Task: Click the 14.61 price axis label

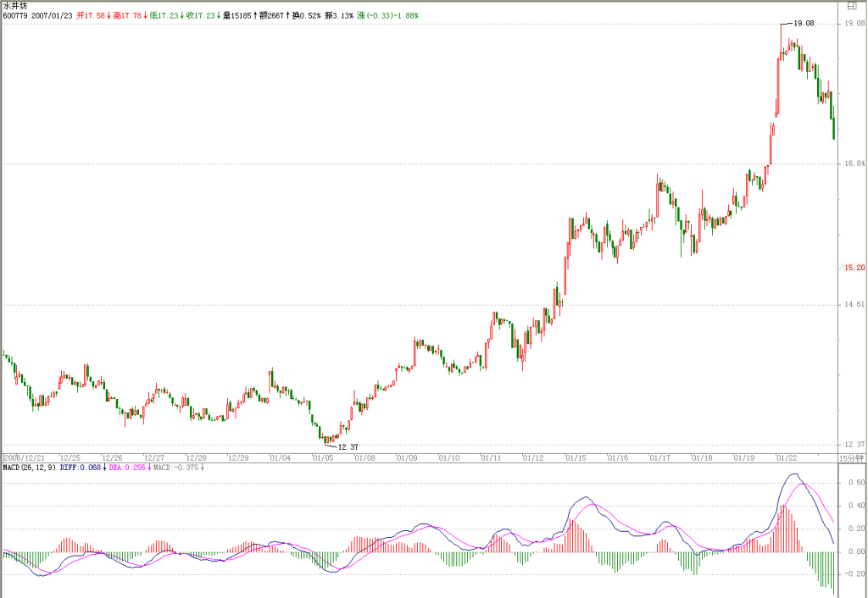Action: click(854, 304)
